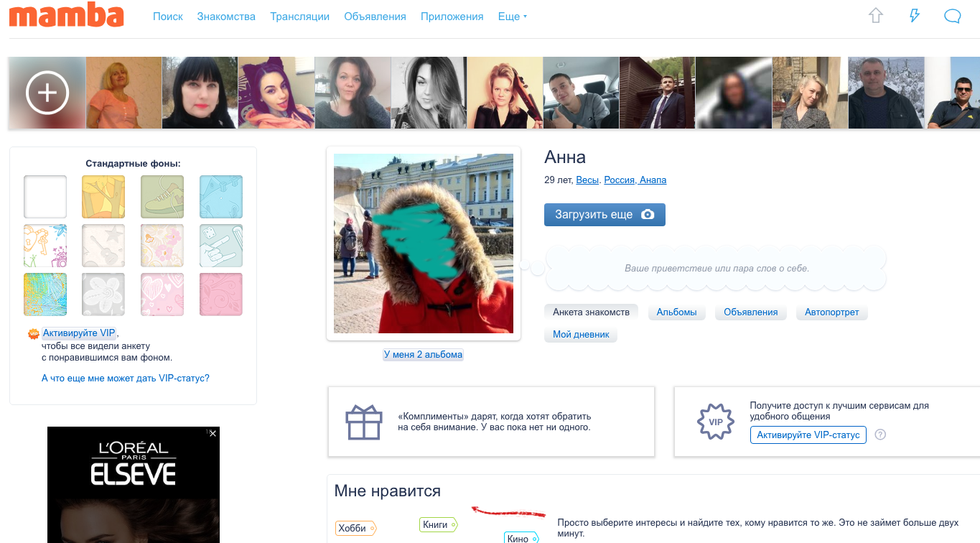Click the VIP star badge icon
Viewport: 980px width, 543px height.
click(716, 422)
